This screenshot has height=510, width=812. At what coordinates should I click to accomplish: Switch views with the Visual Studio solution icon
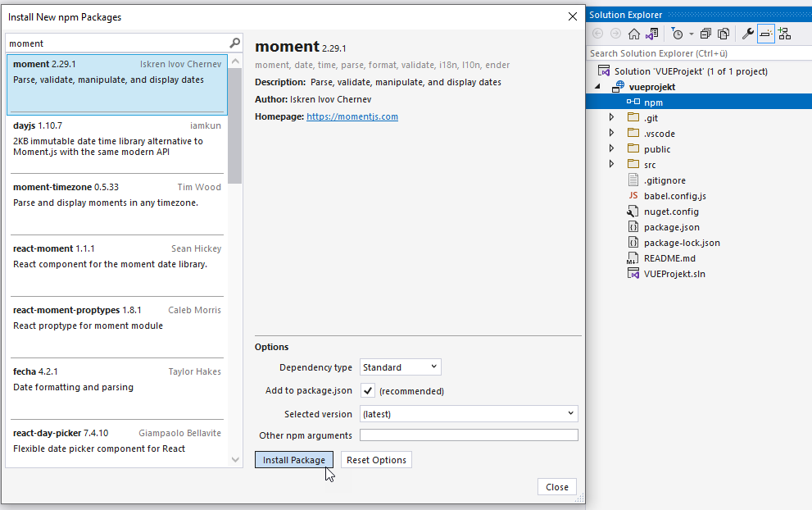tap(652, 34)
